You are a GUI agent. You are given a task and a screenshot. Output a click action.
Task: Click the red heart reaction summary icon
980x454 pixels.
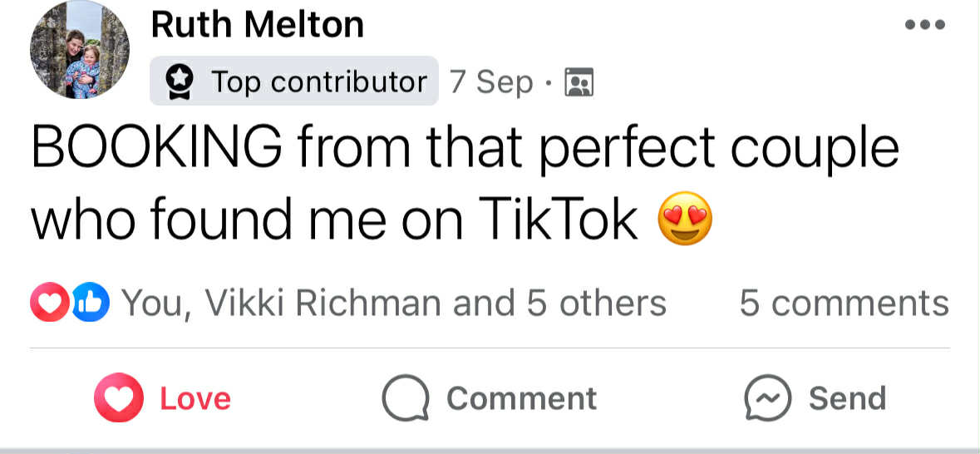pyautogui.click(x=48, y=303)
